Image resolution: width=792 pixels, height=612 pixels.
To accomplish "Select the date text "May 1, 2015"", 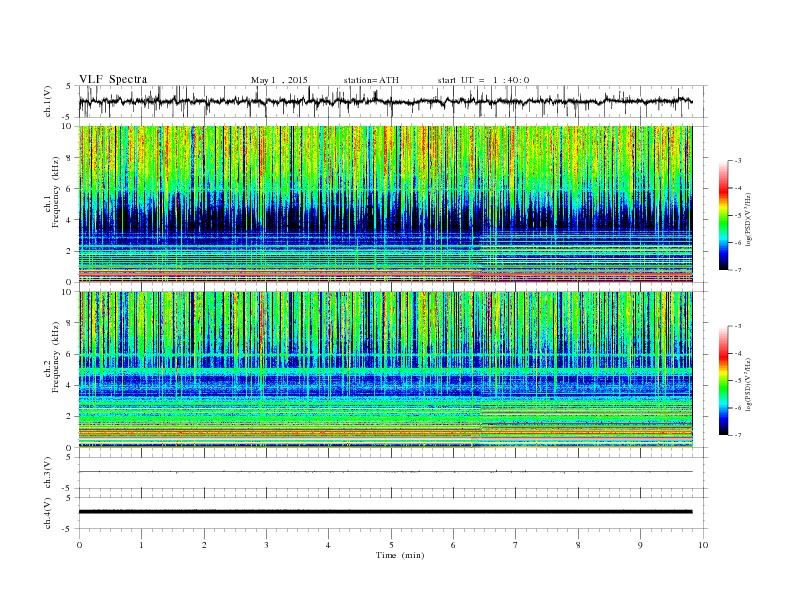I will pos(279,80).
